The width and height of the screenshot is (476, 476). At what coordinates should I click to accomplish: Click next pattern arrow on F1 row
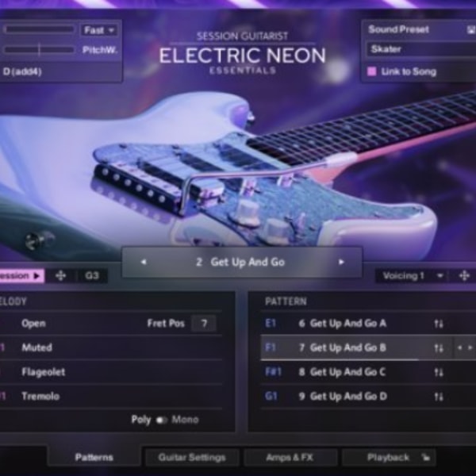pos(470,347)
